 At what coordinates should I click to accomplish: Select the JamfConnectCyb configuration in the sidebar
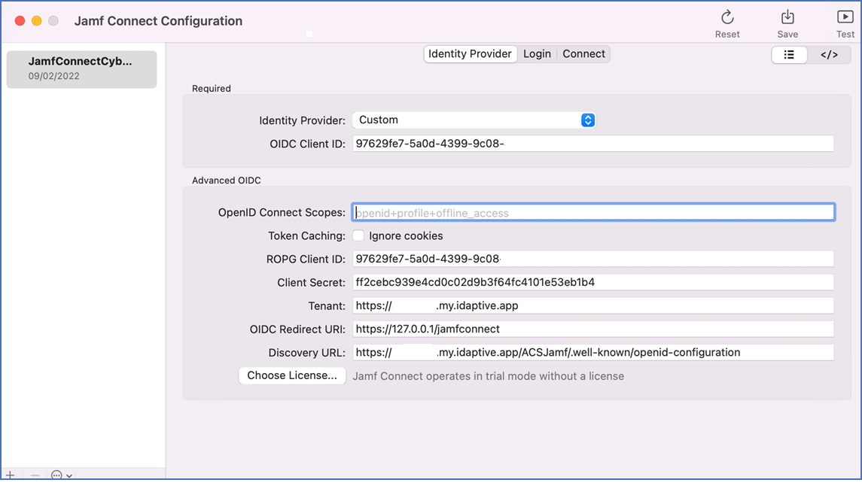click(x=81, y=68)
